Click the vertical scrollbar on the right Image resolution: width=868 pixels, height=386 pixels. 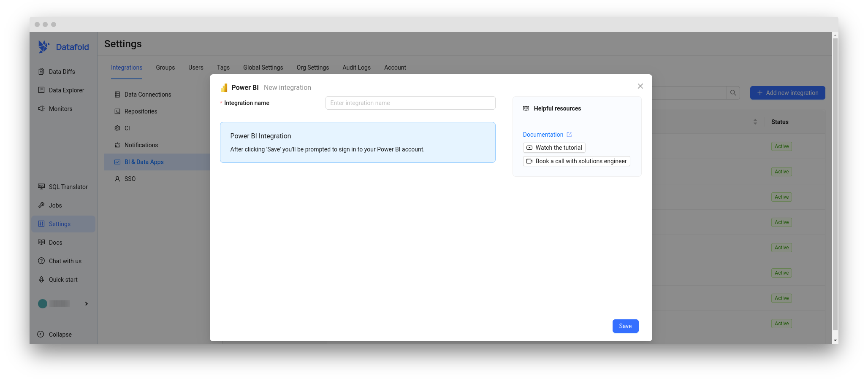click(x=835, y=185)
